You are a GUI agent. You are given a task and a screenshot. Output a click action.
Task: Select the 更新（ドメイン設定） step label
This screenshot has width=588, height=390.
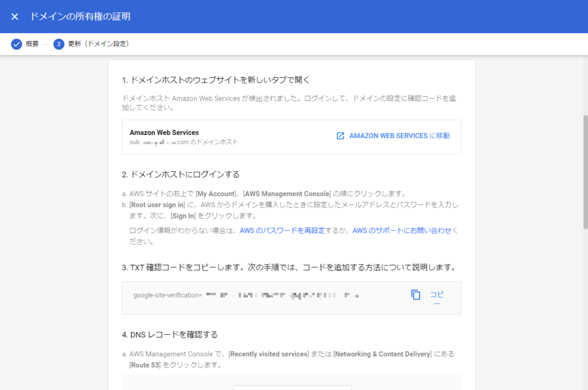click(x=99, y=44)
